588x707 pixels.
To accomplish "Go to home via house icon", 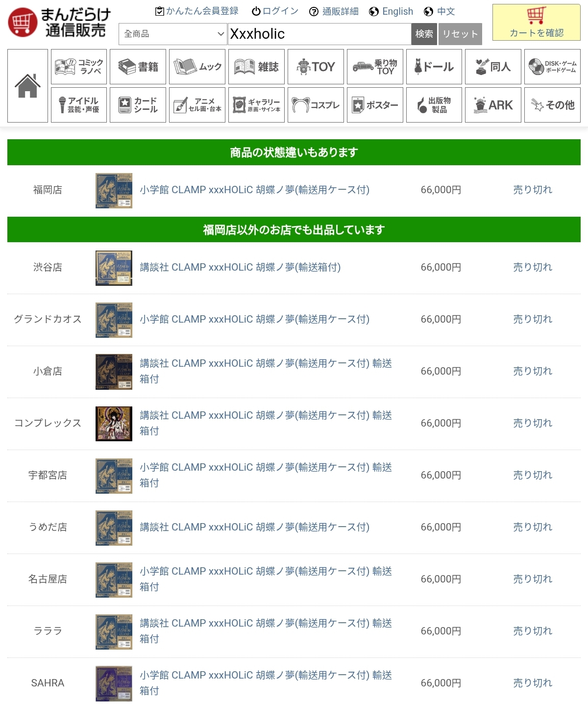I will tap(27, 86).
